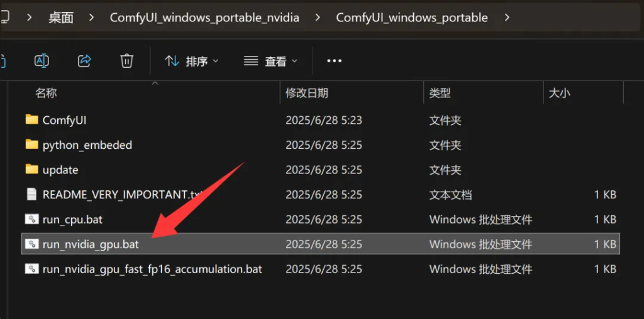Go to 桌面 in address bar

pos(61,18)
